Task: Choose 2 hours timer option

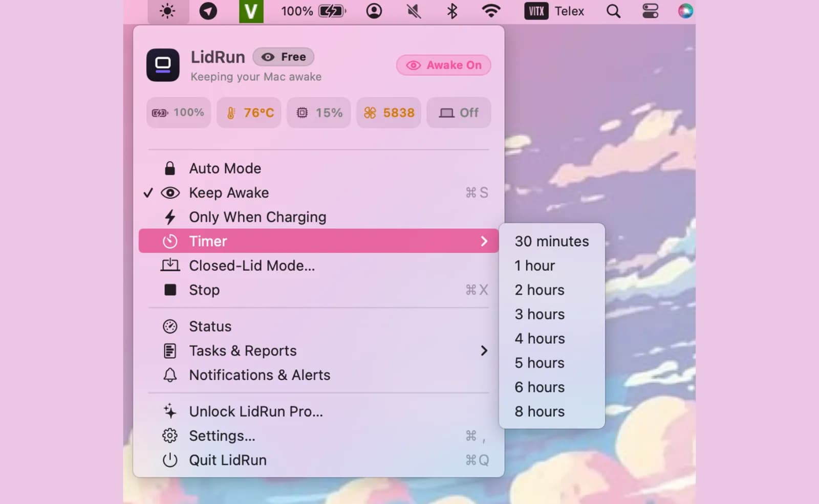Action: pyautogui.click(x=552, y=290)
